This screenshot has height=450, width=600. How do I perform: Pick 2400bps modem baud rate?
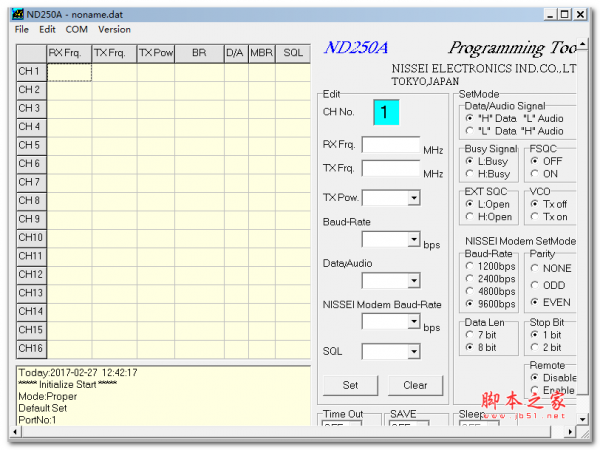491,279
